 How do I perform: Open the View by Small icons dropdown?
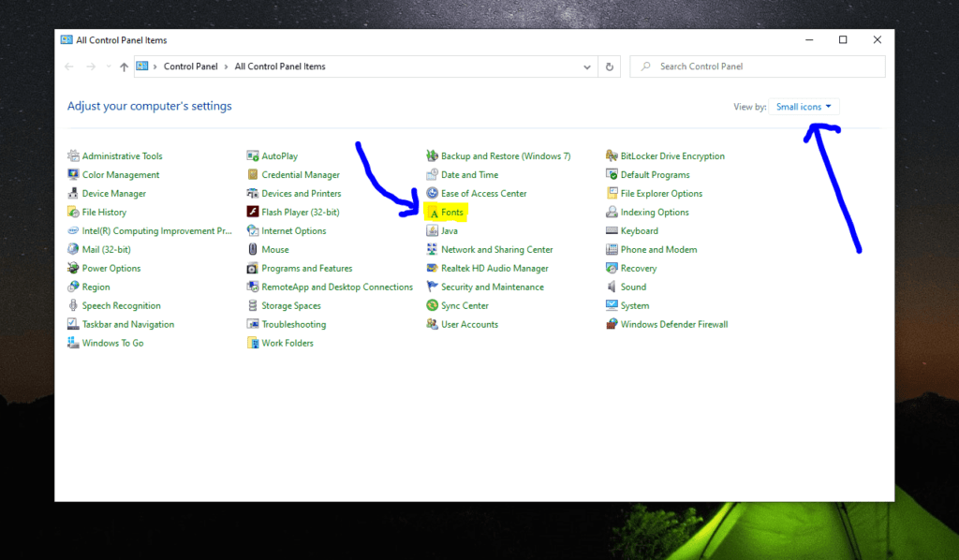[804, 107]
